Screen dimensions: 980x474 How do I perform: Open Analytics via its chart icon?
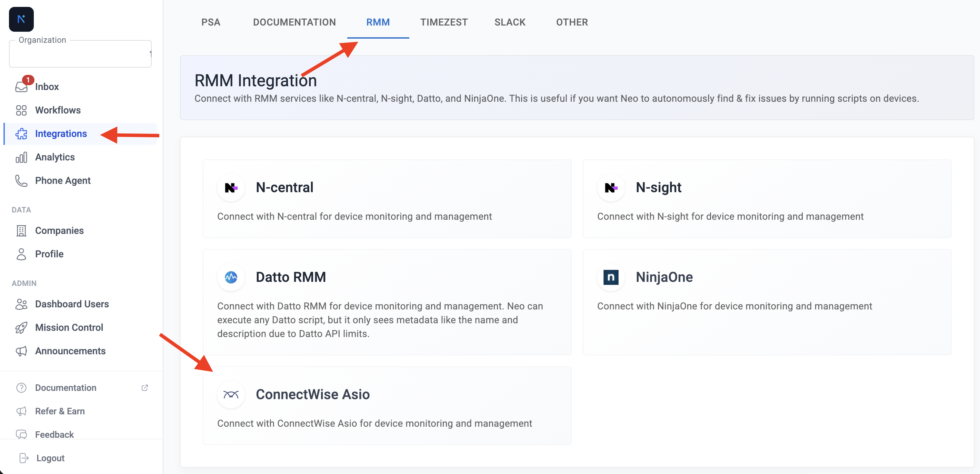coord(21,157)
